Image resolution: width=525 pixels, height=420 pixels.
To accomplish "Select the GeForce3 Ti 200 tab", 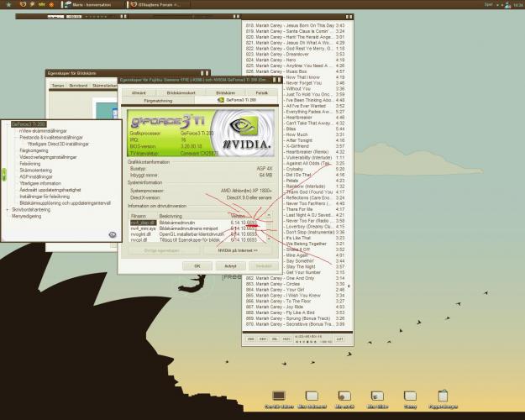I will (237, 100).
